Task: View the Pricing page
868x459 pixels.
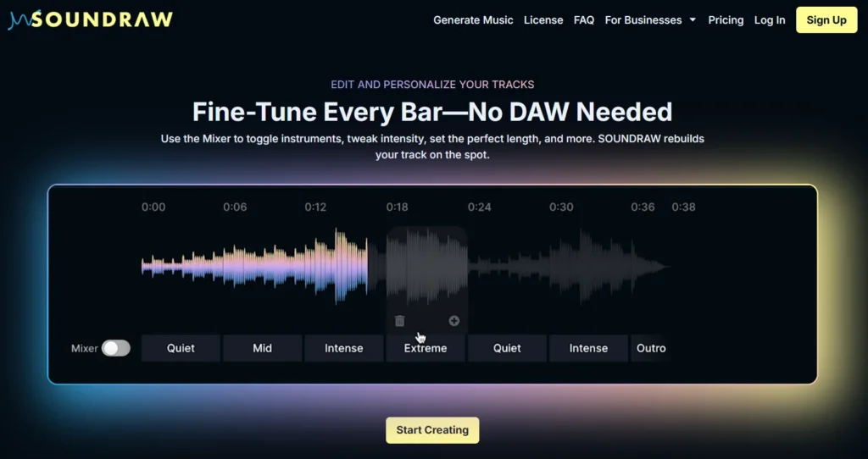Action: coord(726,19)
